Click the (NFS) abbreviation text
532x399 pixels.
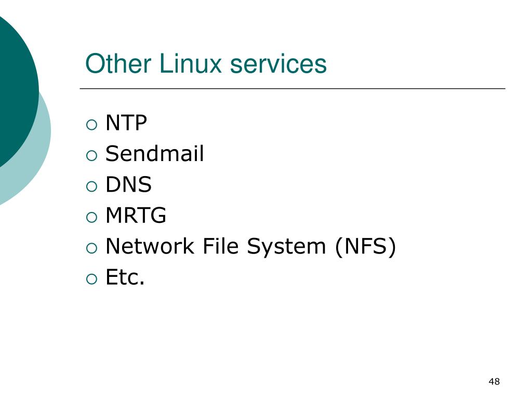pos(365,247)
